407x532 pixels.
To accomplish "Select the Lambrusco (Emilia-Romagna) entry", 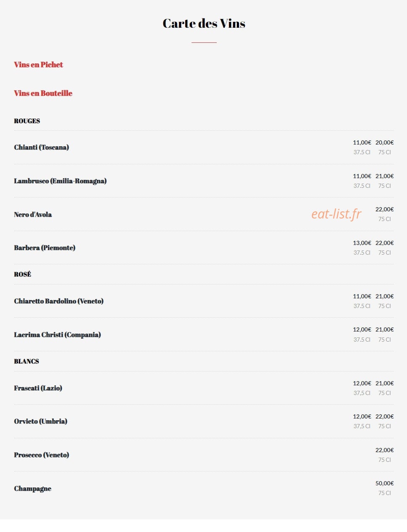I will tap(60, 181).
